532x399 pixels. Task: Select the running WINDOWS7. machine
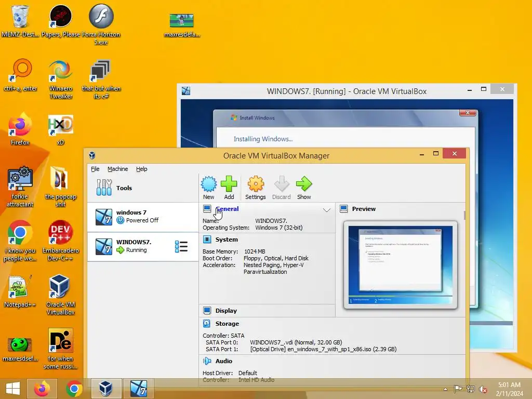[143, 247]
